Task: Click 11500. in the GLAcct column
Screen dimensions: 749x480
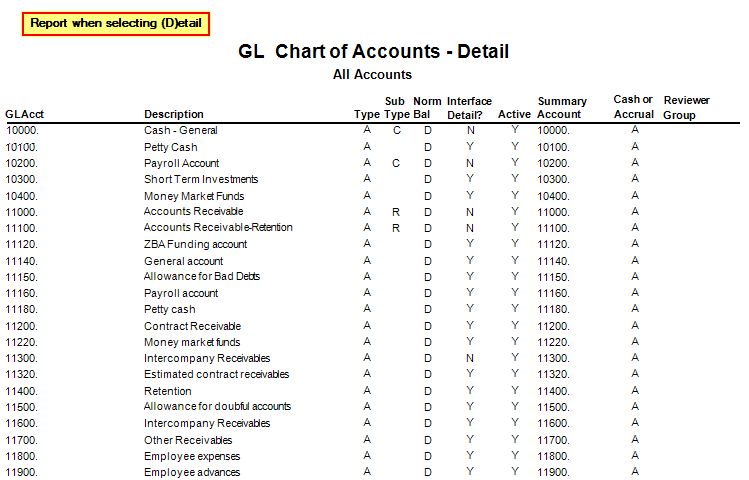Action: (21, 407)
